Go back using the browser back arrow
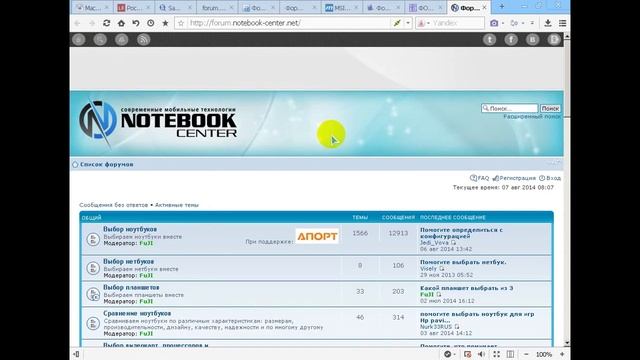The width and height of the screenshot is (640, 360). tap(77, 23)
